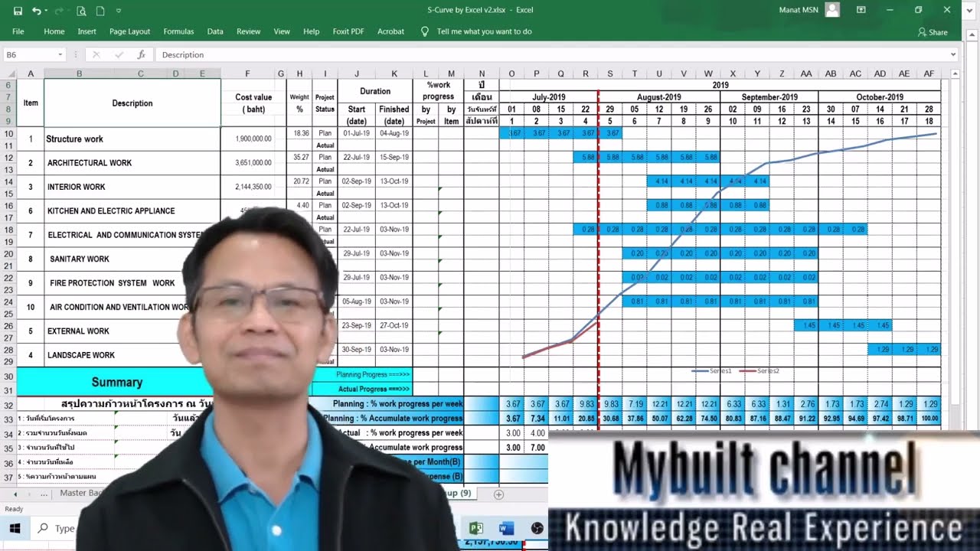
Task: Open the Manat MSN account picture
Action: tap(832, 10)
